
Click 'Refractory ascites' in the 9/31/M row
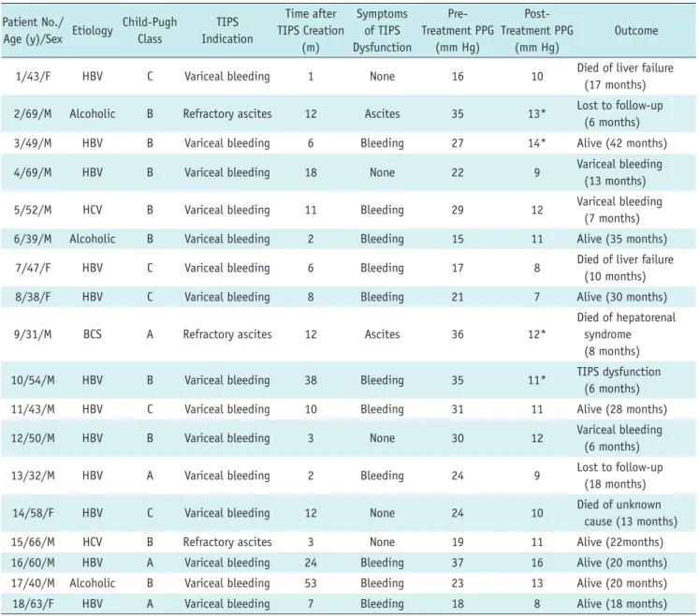tap(227, 334)
